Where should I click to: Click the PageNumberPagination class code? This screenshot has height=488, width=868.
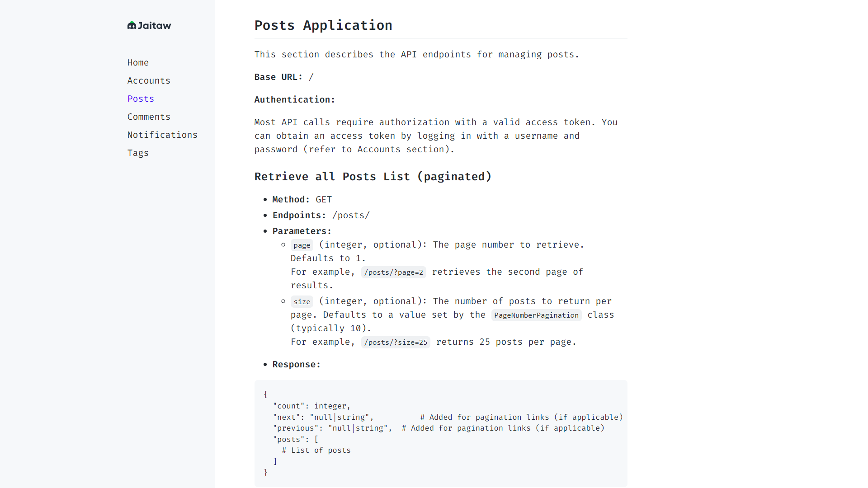[x=536, y=315]
